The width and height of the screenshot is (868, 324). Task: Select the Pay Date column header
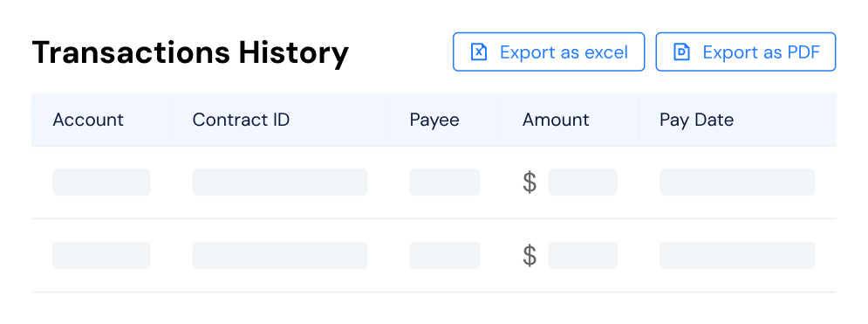696,120
